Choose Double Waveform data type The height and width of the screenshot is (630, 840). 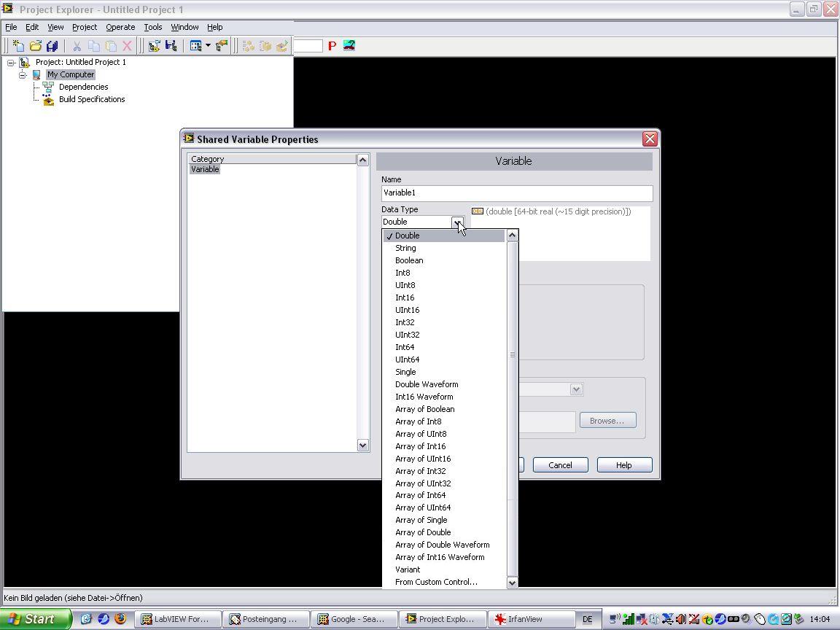tap(443, 384)
